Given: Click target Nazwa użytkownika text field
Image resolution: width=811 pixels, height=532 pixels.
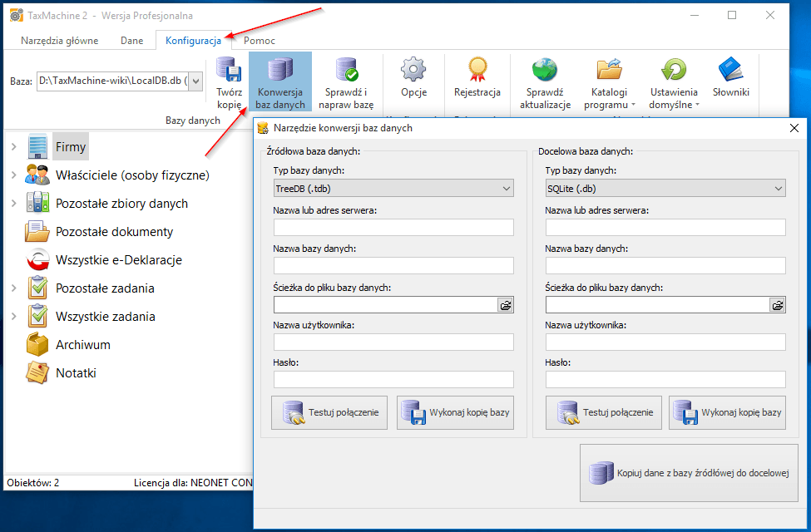Looking at the screenshot, I should (665, 342).
